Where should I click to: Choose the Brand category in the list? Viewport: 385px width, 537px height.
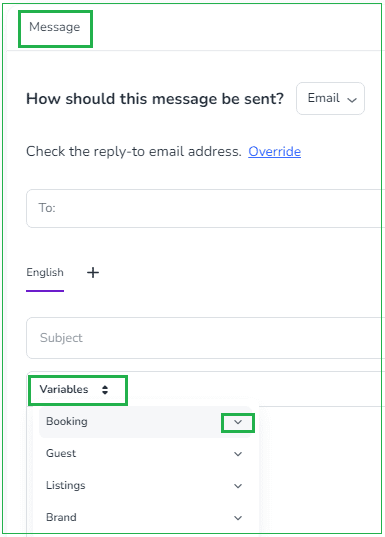click(146, 517)
